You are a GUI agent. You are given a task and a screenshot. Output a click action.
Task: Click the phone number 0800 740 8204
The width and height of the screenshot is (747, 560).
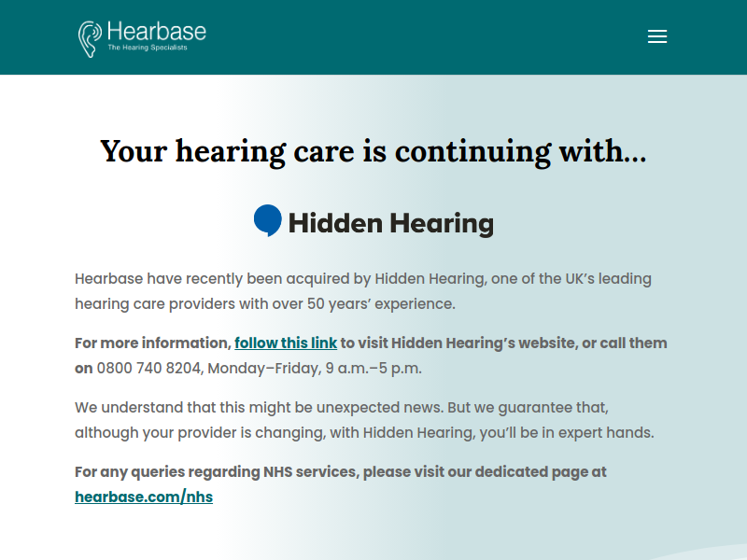[148, 368]
